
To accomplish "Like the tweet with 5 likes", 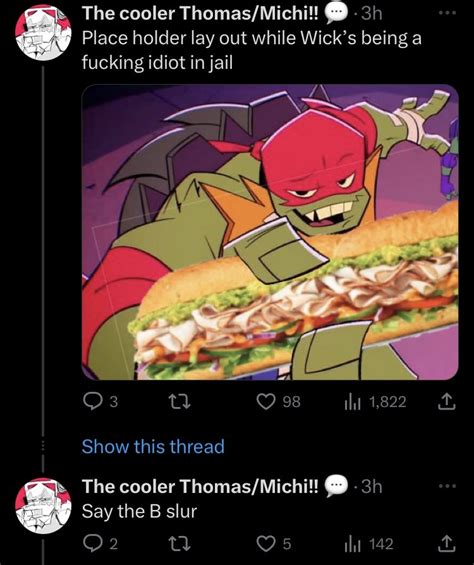I will tap(274, 543).
